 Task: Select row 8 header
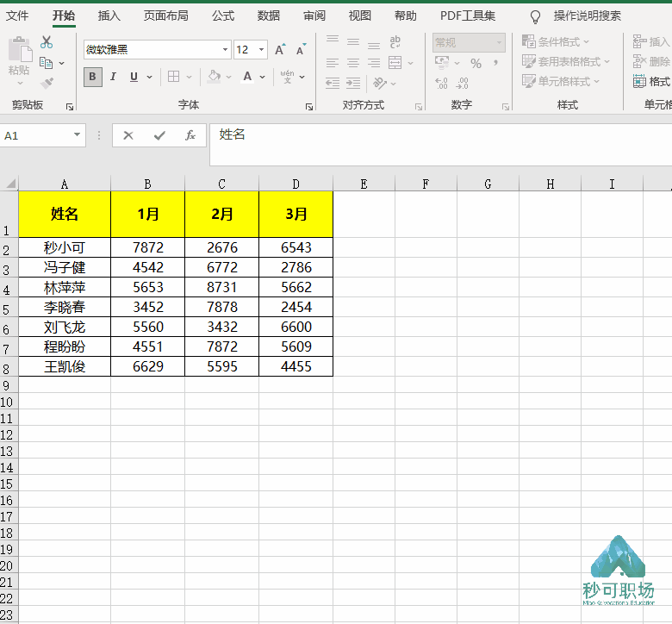click(9, 367)
